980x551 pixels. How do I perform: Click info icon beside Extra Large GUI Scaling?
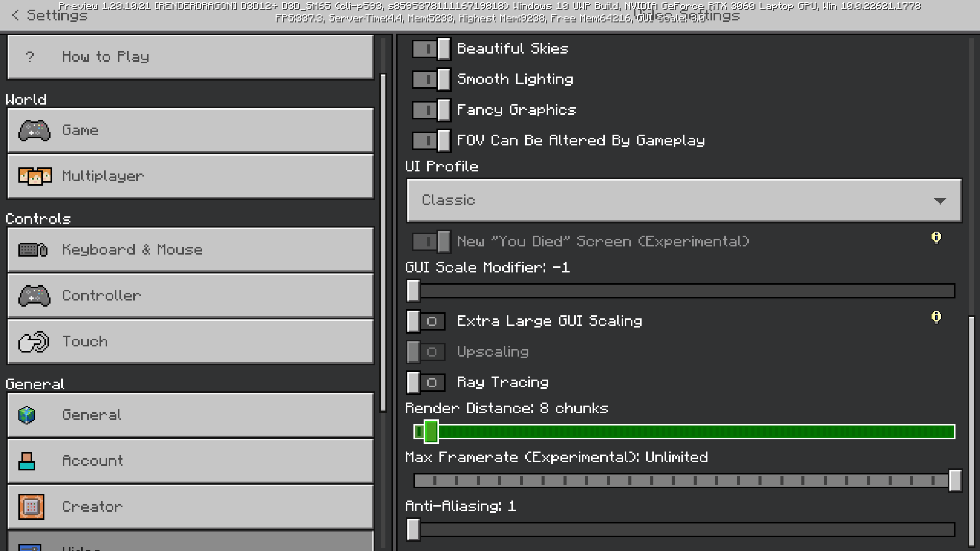936,317
